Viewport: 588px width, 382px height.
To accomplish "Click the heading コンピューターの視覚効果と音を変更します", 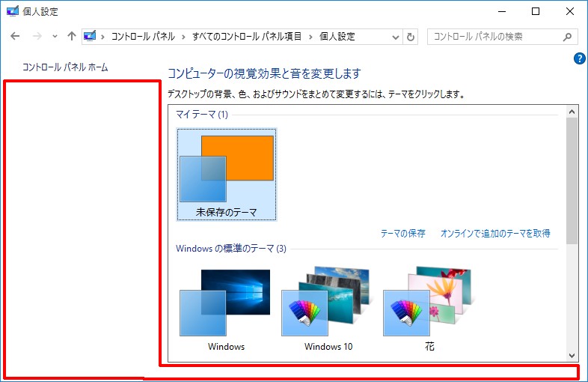I will tap(264, 73).
